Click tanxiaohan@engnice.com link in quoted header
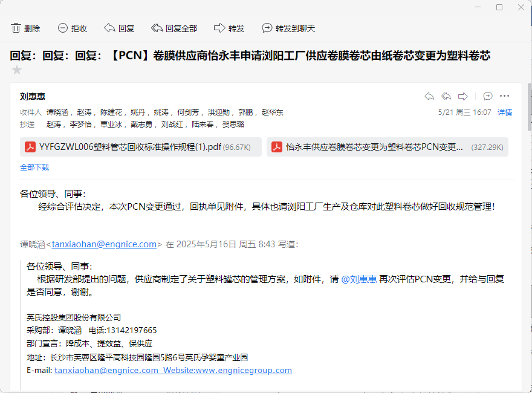 pyautogui.click(x=104, y=244)
